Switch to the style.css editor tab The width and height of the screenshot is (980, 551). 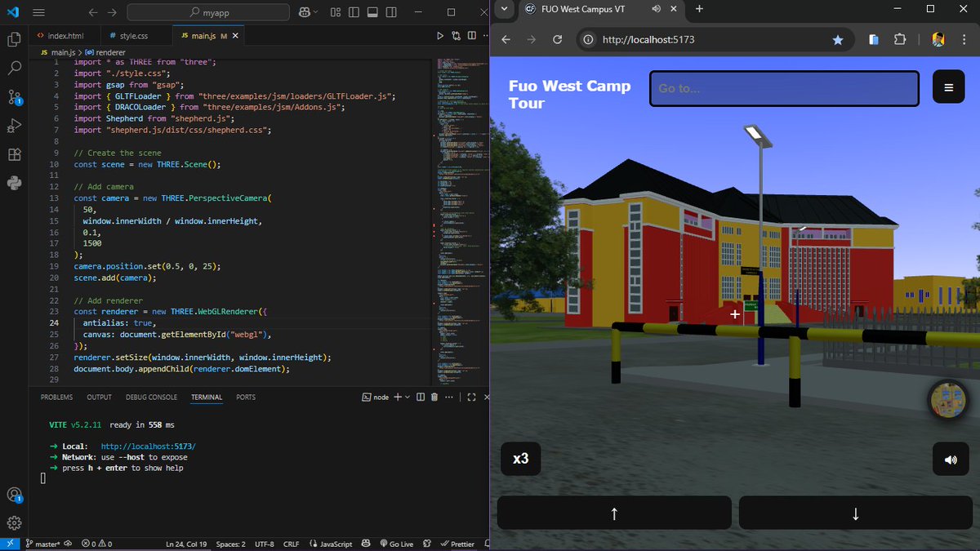(x=136, y=36)
